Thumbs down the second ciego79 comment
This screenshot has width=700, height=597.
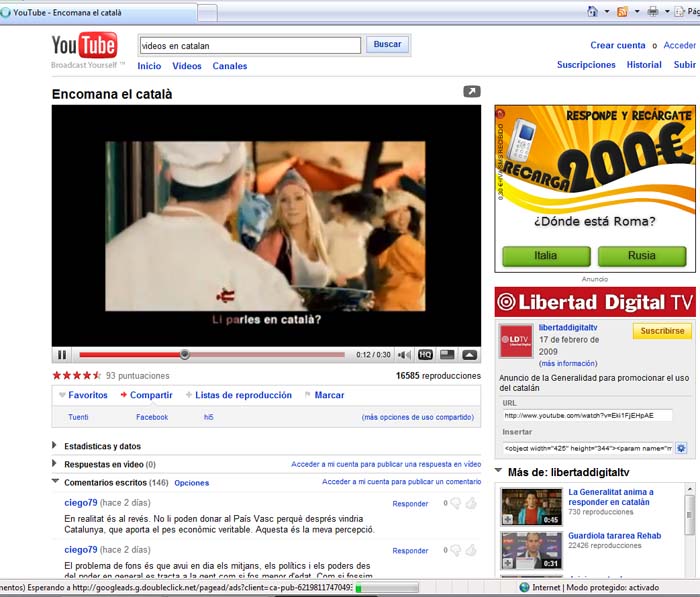[456, 551]
